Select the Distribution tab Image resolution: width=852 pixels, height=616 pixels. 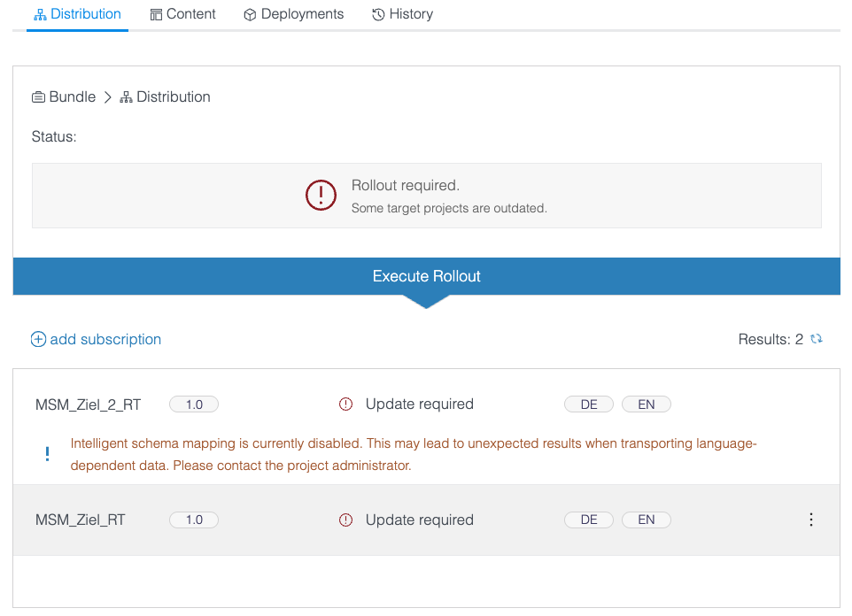tap(77, 14)
